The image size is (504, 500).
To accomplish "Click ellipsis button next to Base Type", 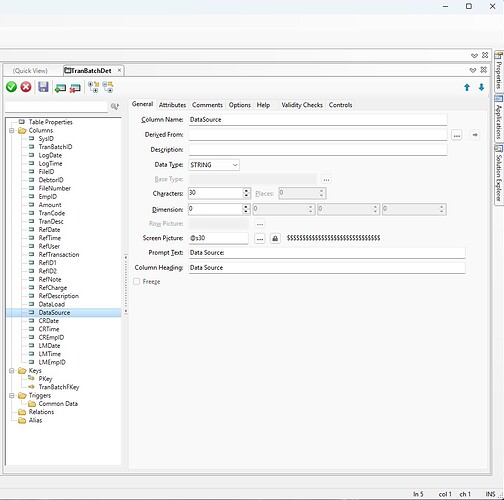I will [326, 179].
